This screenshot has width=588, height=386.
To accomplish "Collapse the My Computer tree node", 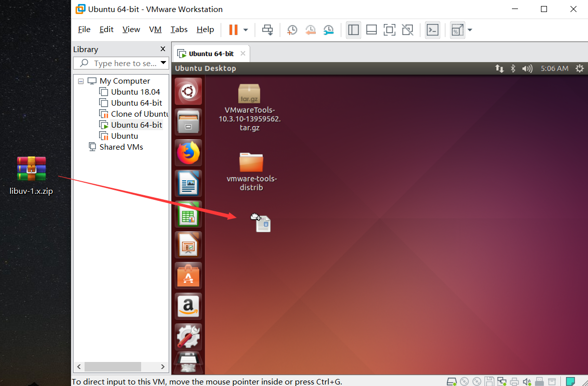I will [x=81, y=81].
